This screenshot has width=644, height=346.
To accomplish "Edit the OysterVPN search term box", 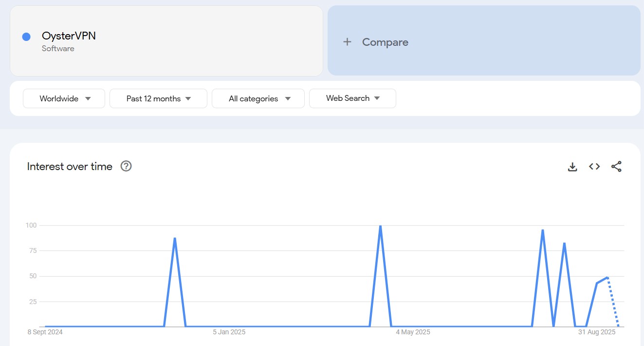I will (x=166, y=40).
